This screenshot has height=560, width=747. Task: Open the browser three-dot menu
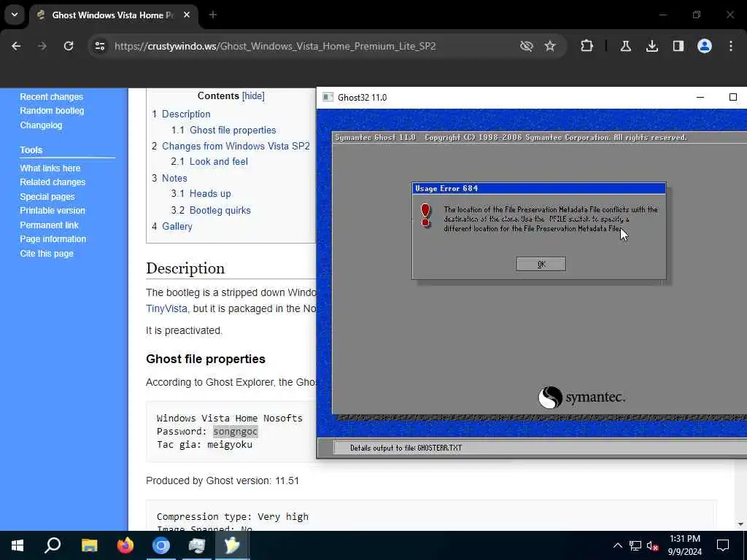pos(731,46)
